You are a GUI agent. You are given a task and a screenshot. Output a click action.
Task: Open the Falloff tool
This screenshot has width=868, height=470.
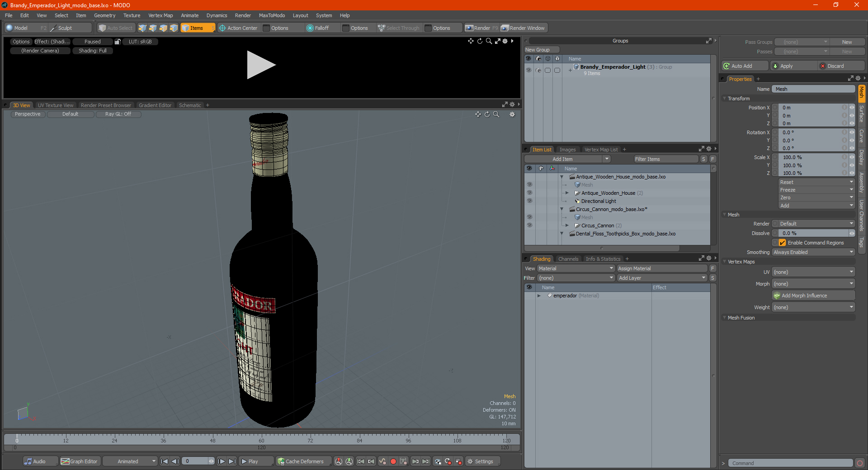[x=318, y=28]
